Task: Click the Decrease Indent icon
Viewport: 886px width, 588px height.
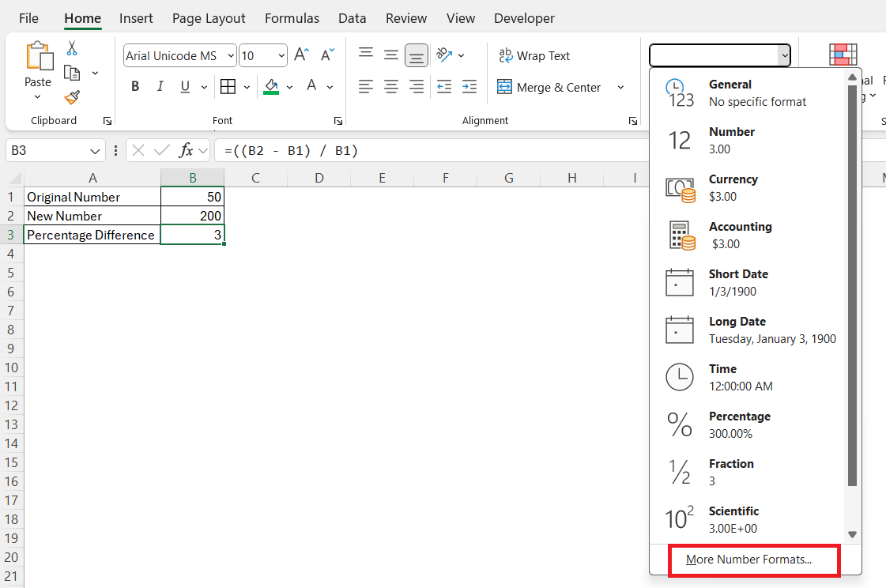Action: (x=444, y=86)
